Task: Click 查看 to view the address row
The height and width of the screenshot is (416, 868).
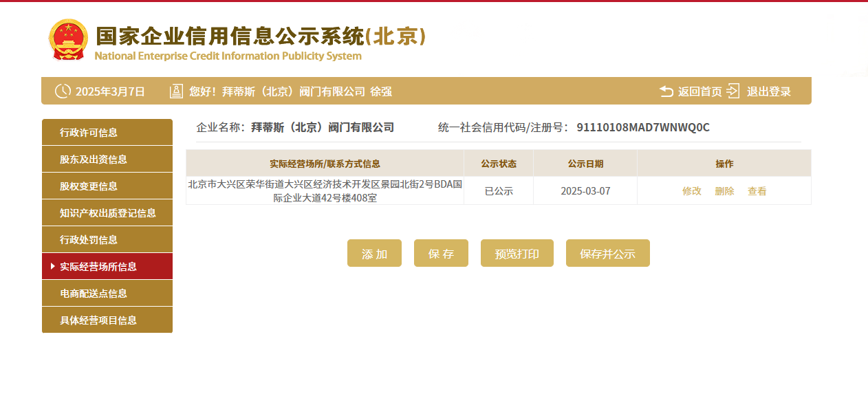Action: (x=757, y=191)
